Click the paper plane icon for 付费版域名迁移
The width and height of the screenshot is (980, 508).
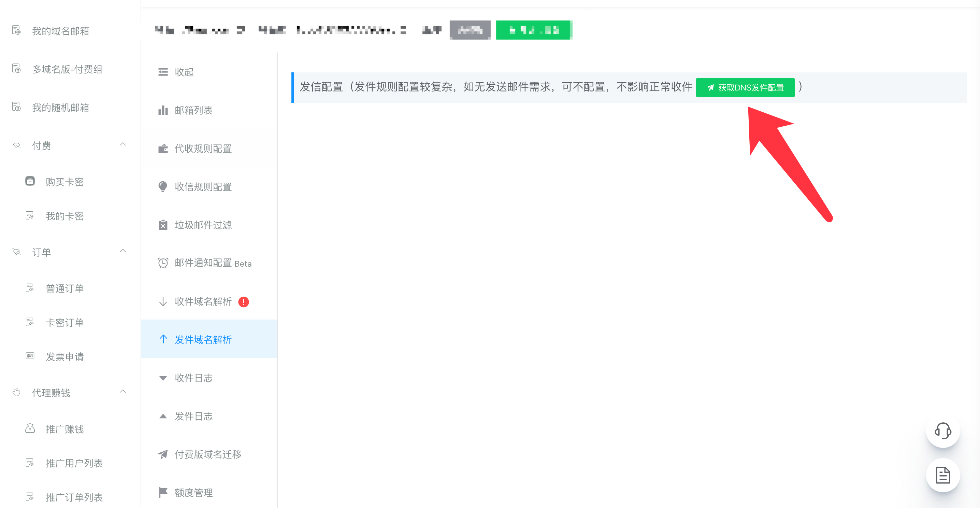tap(163, 454)
